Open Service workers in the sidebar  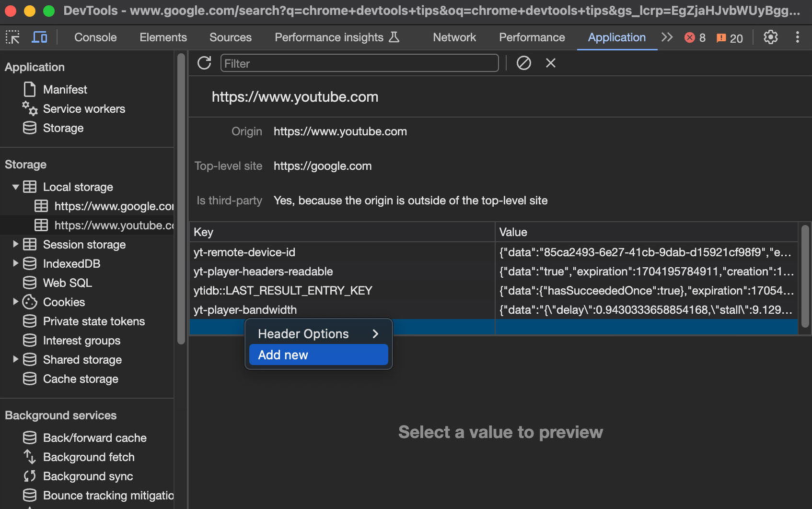[x=84, y=109]
